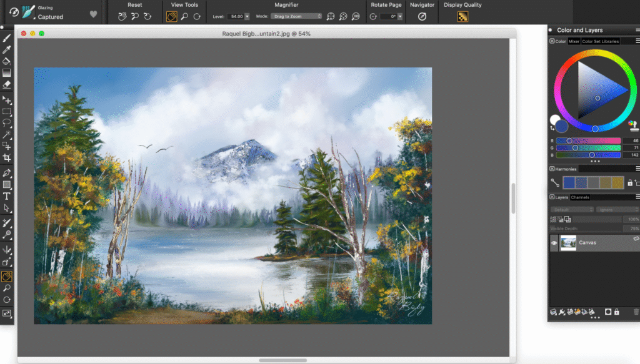Select the Magic Wand tool
Viewport: 640px width, 364px height.
pos(6,134)
